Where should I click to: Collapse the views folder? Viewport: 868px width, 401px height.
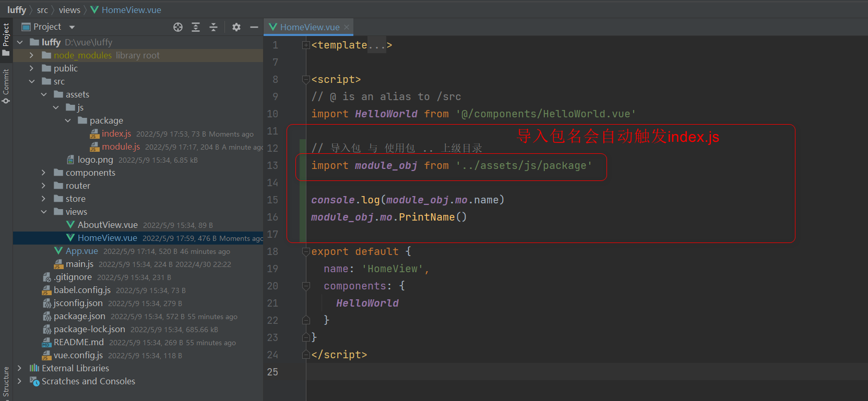pyautogui.click(x=44, y=212)
